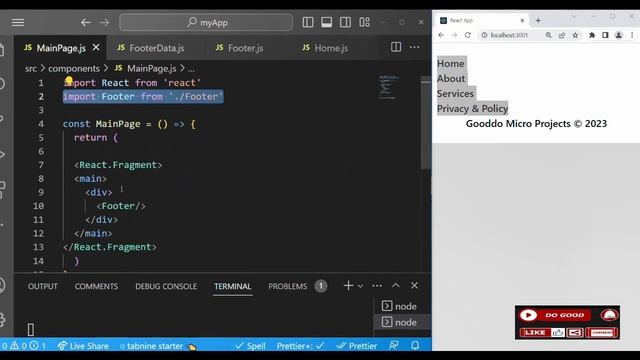Select the TERMINAL panel tab
This screenshot has height=360, width=640.
[x=233, y=287]
